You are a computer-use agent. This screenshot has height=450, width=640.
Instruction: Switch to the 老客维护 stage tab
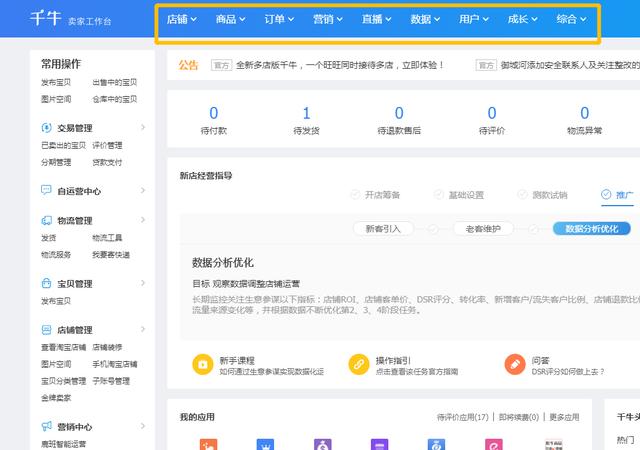[x=483, y=229]
